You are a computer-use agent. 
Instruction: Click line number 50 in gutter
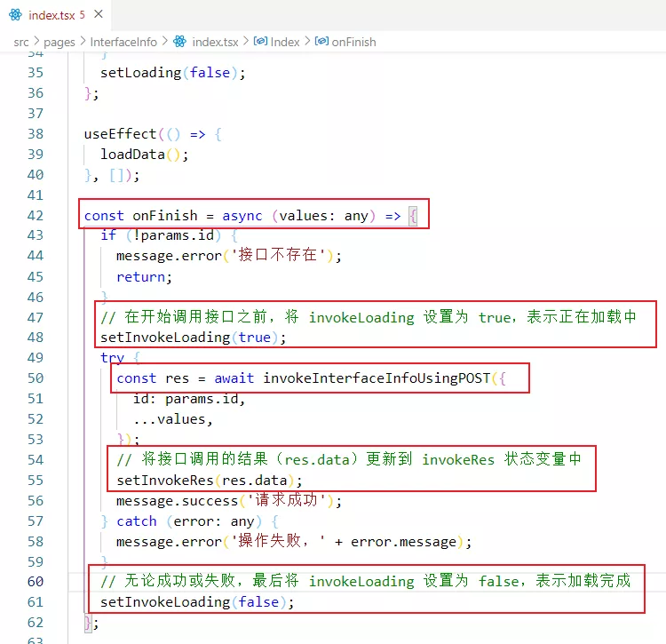[36, 378]
